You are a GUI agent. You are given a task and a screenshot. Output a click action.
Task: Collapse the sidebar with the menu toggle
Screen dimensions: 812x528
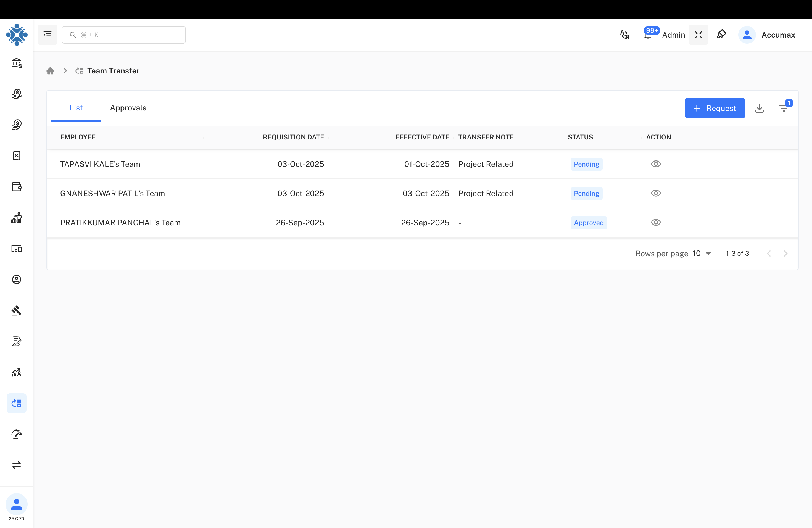coord(47,35)
